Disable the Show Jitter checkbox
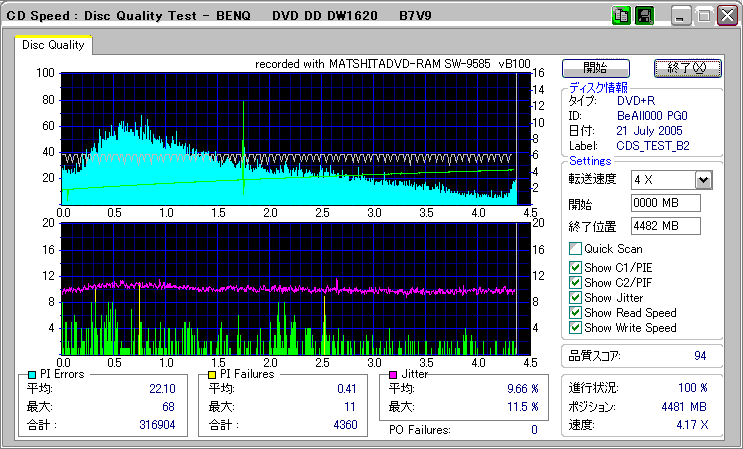The width and height of the screenshot is (743, 449). point(575,297)
